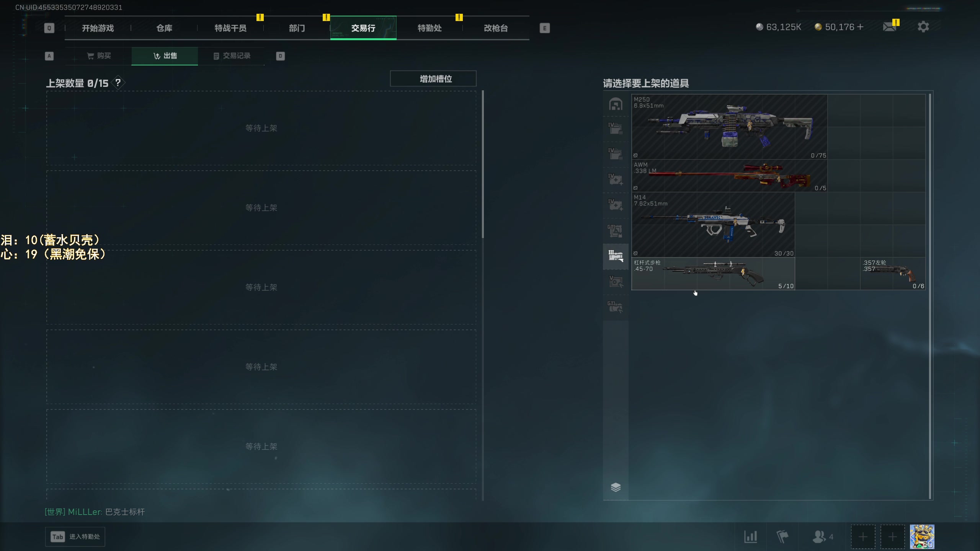Viewport: 980px width, 551px height.
Task: Select the AWM sniper rifle item
Action: [x=729, y=176]
